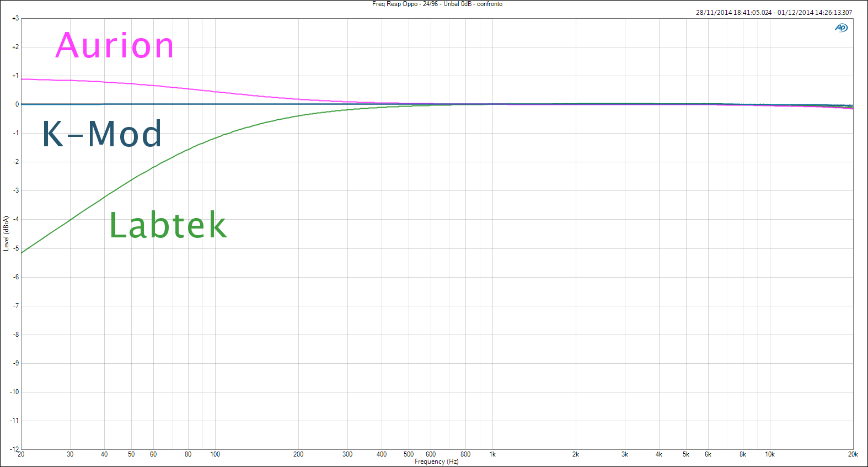Click the measurement date and time stamp
The height and width of the screenshot is (467, 868).
click(773, 12)
